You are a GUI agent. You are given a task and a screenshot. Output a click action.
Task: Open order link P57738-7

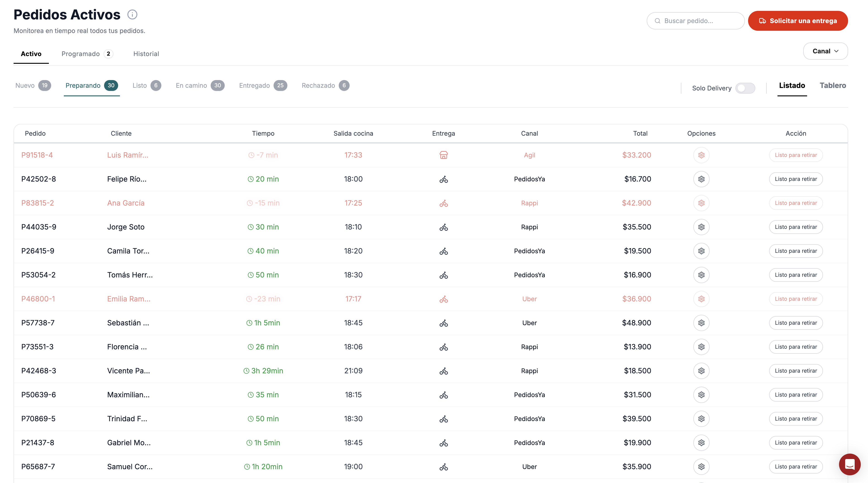38,323
